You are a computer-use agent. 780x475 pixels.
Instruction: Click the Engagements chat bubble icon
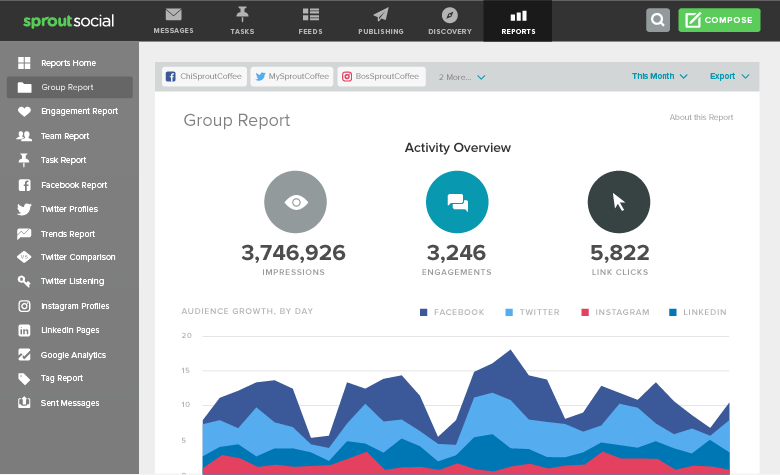tap(457, 202)
